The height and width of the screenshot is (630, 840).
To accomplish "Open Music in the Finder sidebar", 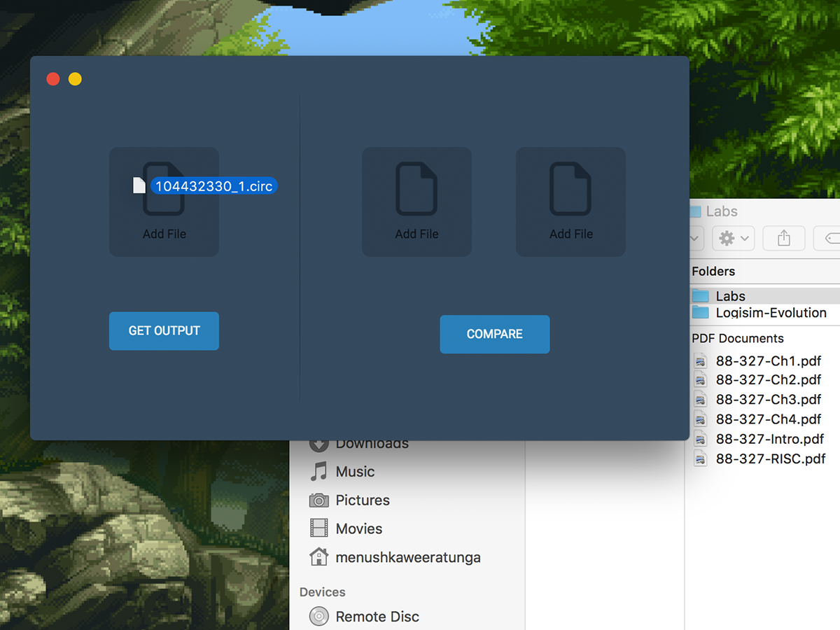I will click(355, 472).
